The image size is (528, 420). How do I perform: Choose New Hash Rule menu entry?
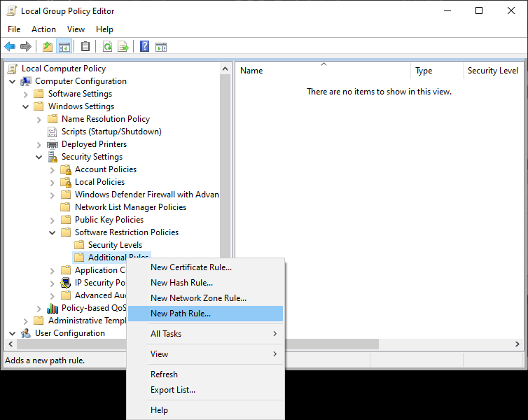[x=181, y=283]
